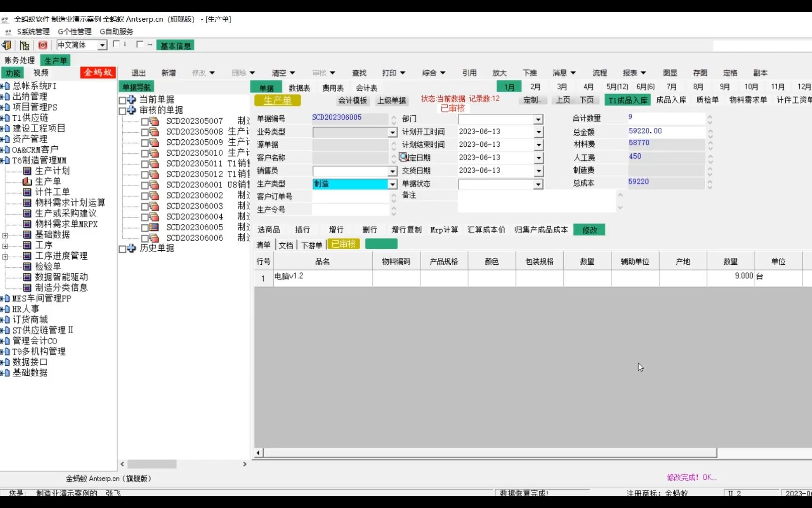812x508 pixels.
Task: Click the plus icon beside 当前单据
Action: point(132,100)
